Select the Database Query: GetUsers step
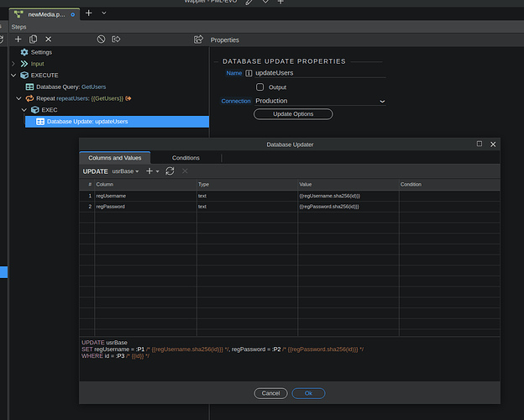Screen dimensions: 524x420 pos(71,87)
